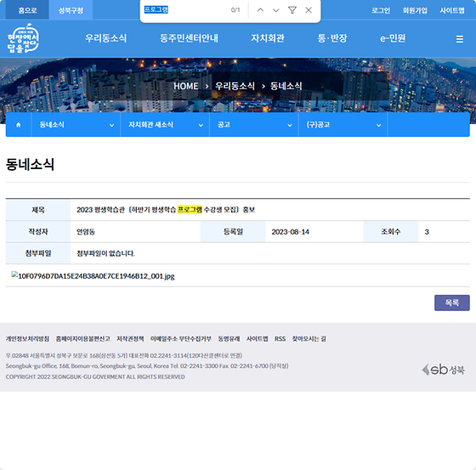Open the RSS footer link
The image size is (476, 470).
tap(280, 339)
